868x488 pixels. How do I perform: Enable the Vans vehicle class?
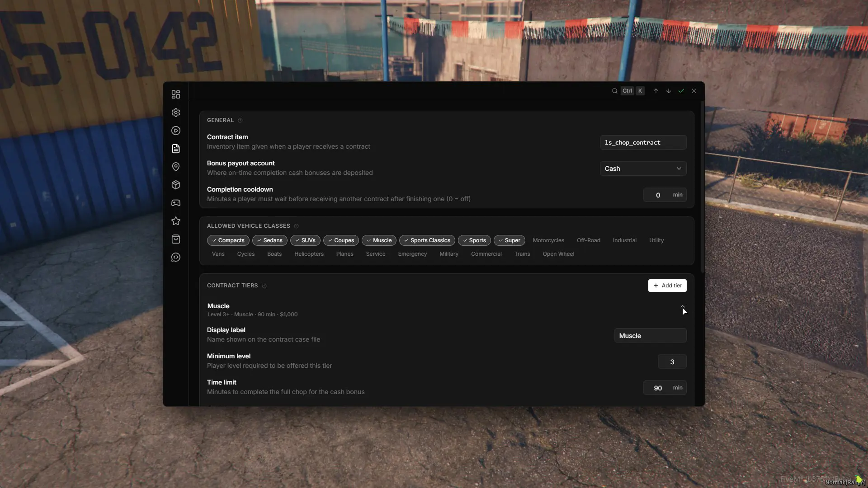point(218,254)
